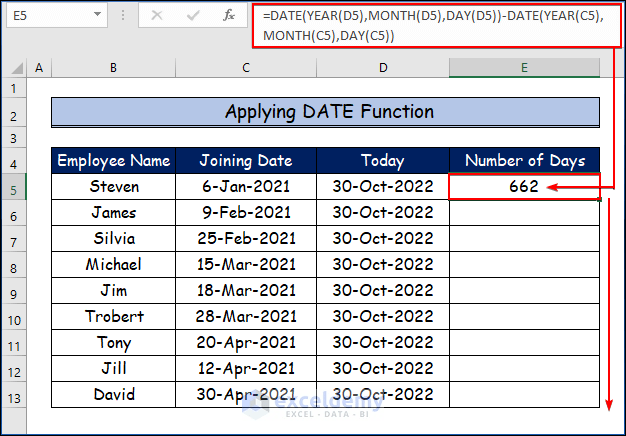Select the cell containing Michael
626x436 pixels.
(113, 264)
